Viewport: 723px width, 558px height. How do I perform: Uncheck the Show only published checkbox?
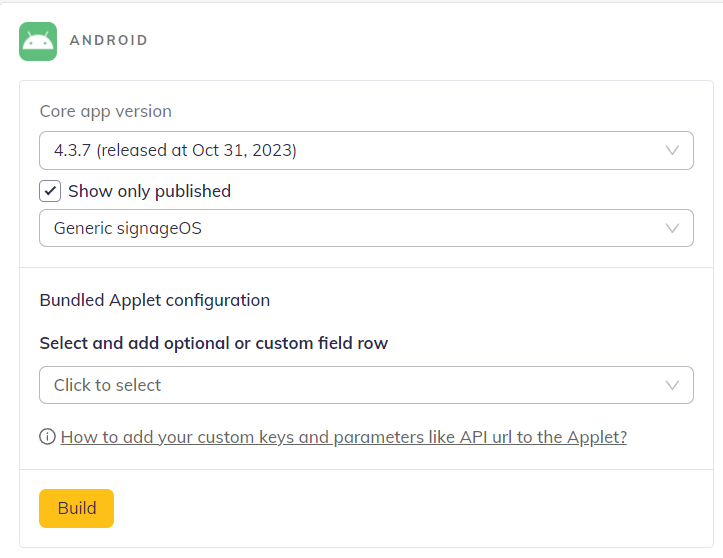tap(50, 191)
